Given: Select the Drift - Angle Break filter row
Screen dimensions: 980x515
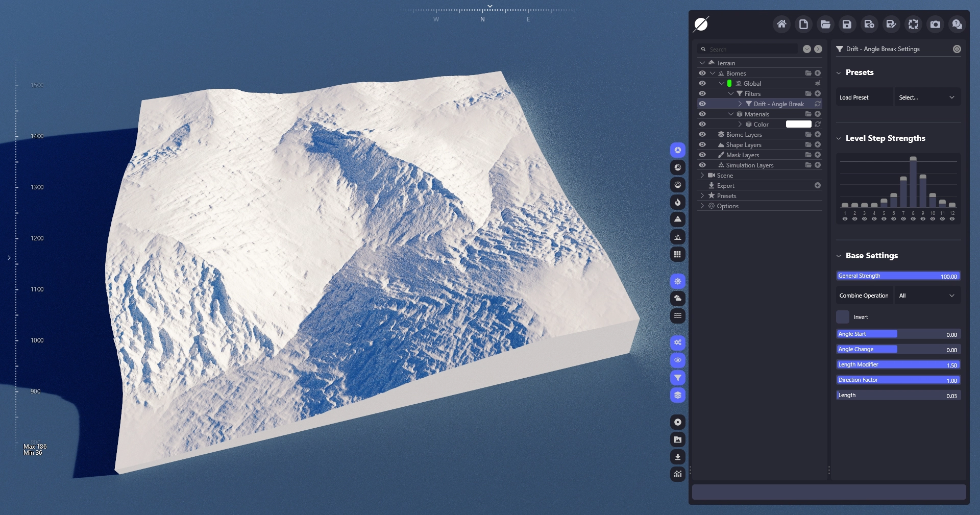Looking at the screenshot, I should pos(759,104).
